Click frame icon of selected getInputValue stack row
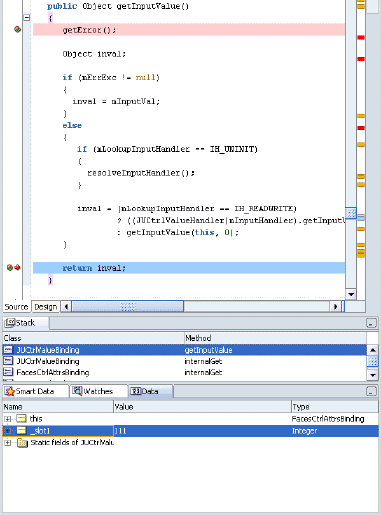The height and width of the screenshot is (515, 381). pyautogui.click(x=8, y=350)
